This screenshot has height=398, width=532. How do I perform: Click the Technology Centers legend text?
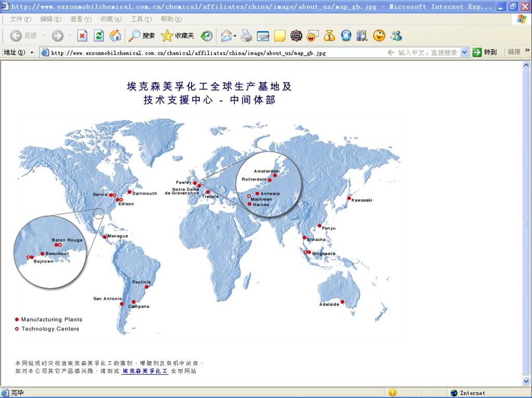[x=50, y=329]
